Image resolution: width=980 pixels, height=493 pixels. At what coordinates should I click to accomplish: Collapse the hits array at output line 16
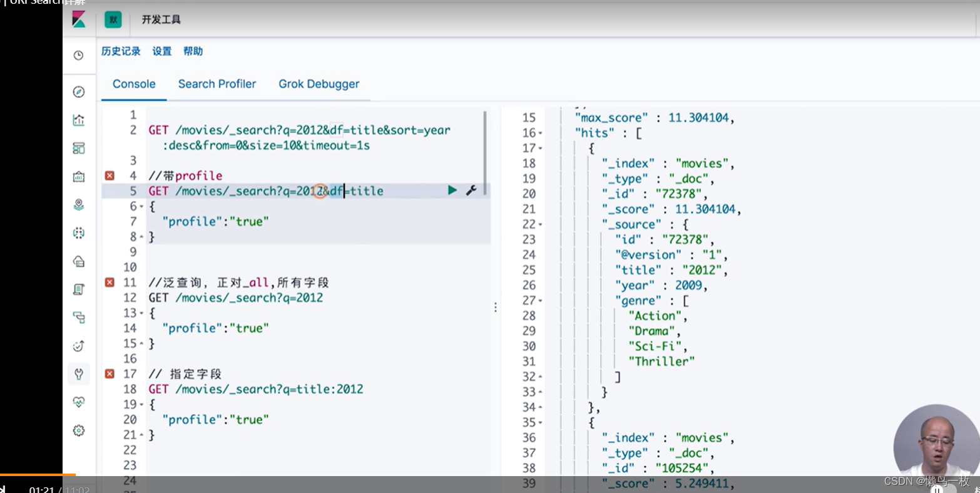[x=541, y=133]
